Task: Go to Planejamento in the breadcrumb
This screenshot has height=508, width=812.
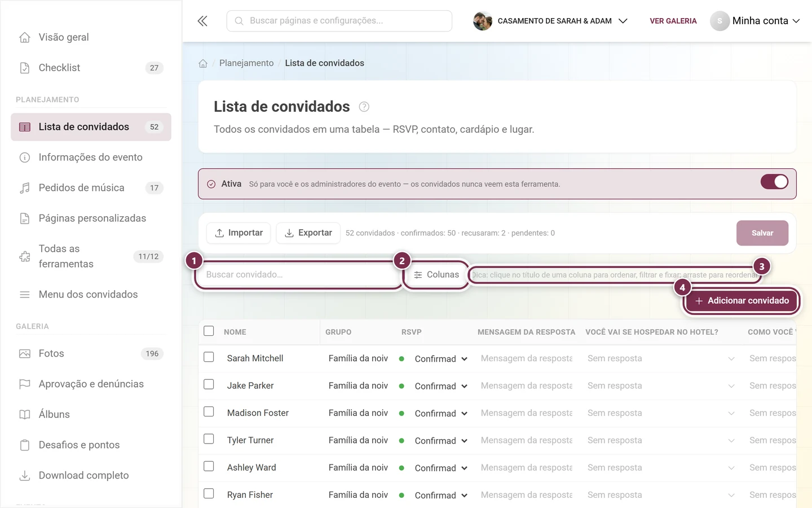Action: coord(246,63)
